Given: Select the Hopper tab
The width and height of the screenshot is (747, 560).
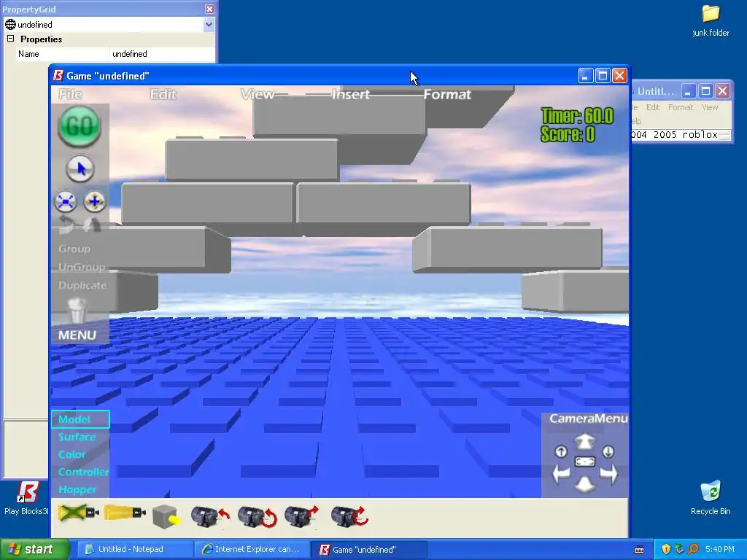Looking at the screenshot, I should (77, 489).
